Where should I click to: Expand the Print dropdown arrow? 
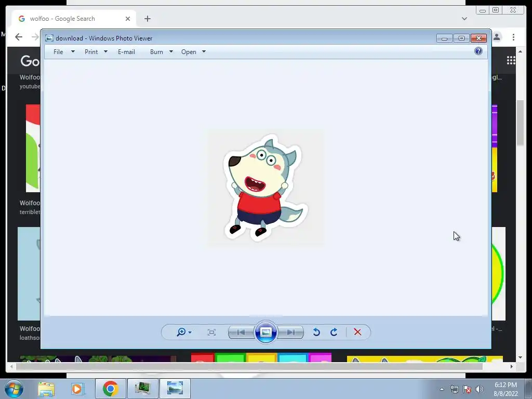coord(105,51)
